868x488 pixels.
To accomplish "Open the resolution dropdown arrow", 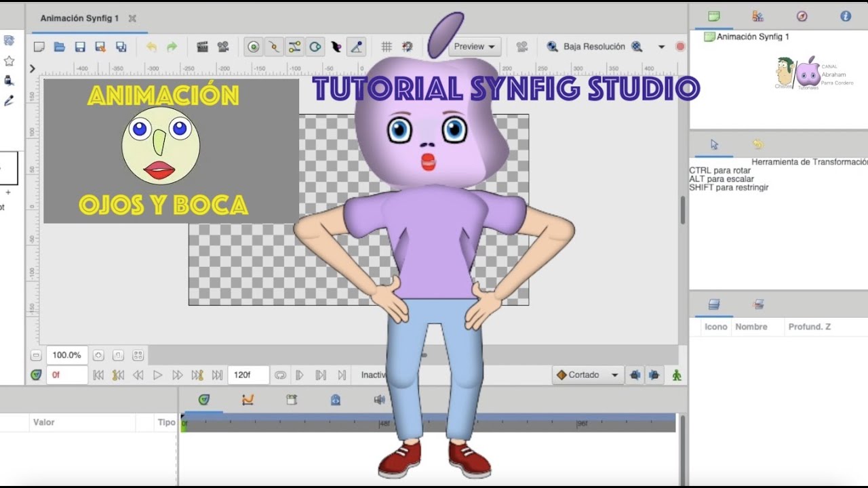I will pos(661,47).
